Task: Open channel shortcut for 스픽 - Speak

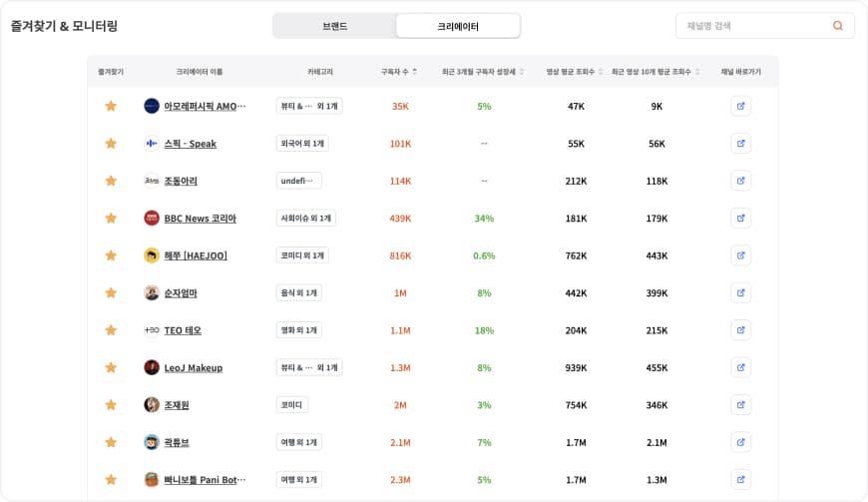Action: [740, 144]
